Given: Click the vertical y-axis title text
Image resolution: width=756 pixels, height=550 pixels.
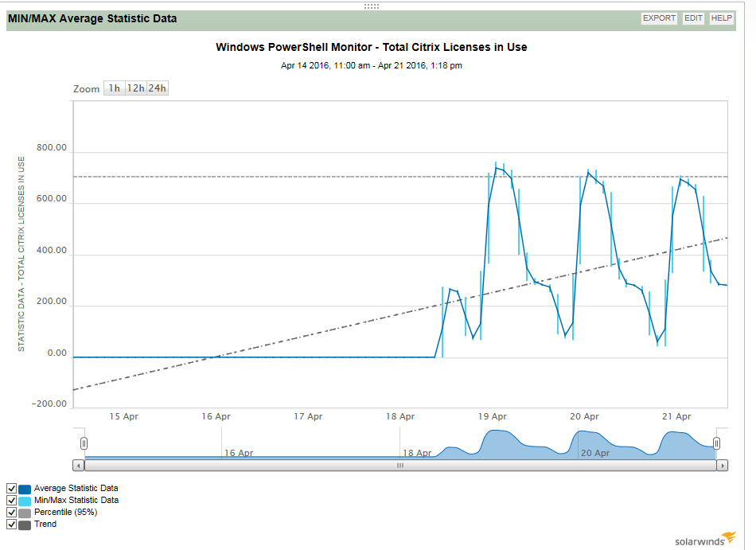Looking at the screenshot, I should [21, 254].
